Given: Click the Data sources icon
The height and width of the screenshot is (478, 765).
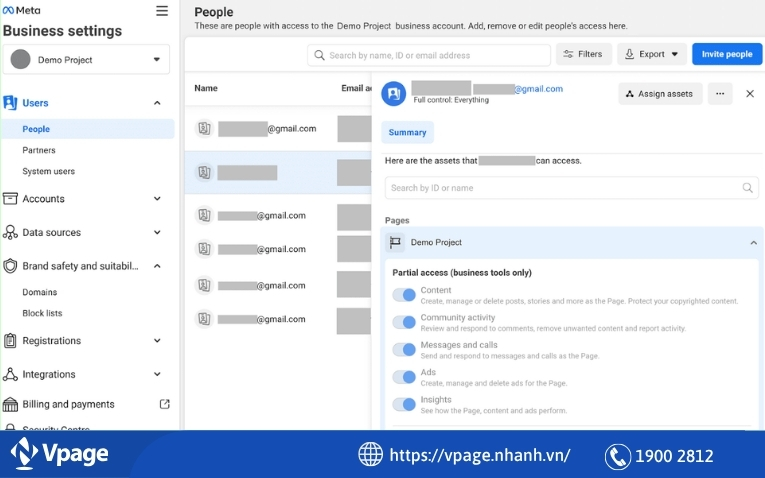Looking at the screenshot, I should tap(10, 232).
